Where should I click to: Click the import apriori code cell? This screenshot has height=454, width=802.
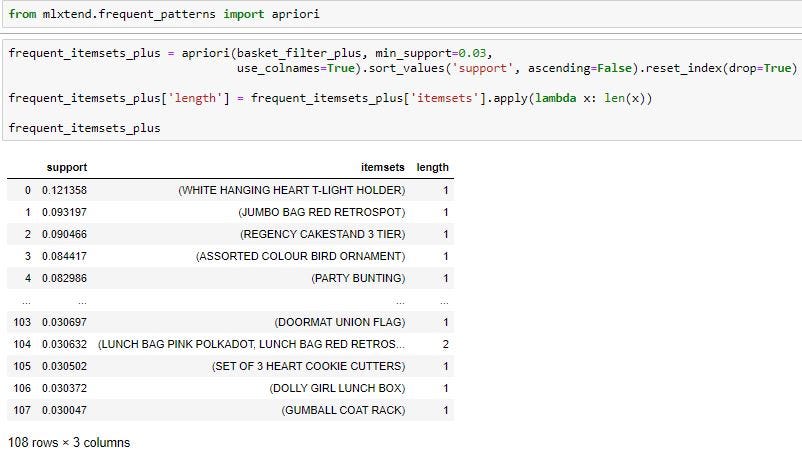402,14
